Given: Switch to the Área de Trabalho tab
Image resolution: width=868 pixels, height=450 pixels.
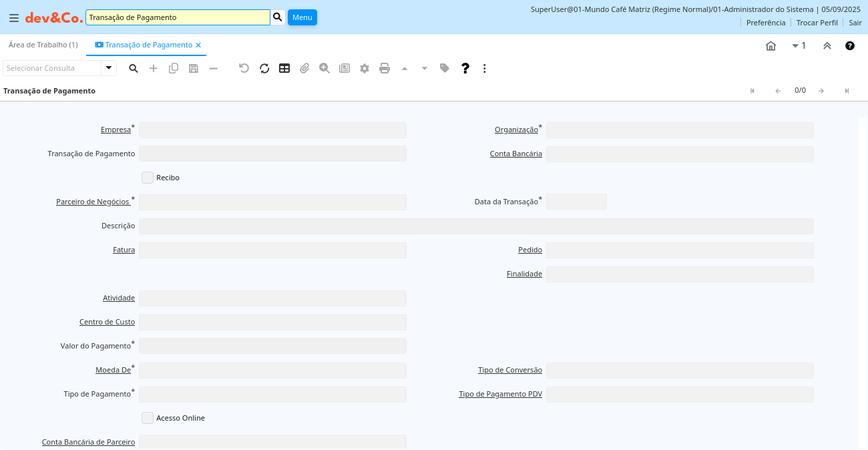Looking at the screenshot, I should click(43, 45).
